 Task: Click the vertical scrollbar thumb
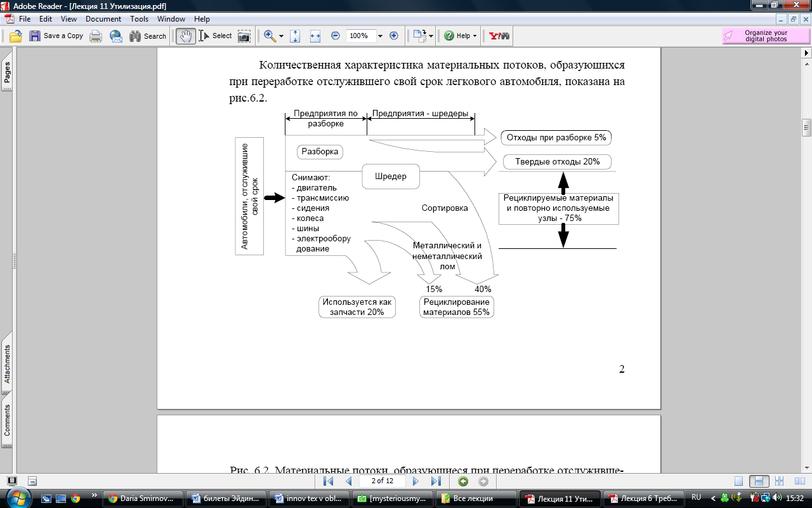[806, 127]
